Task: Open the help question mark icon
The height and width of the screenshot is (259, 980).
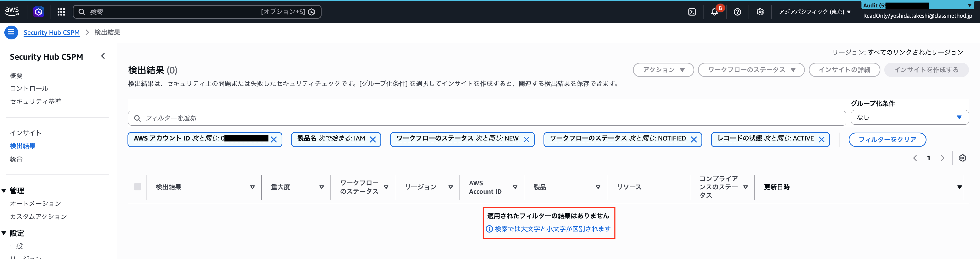Action: click(737, 12)
